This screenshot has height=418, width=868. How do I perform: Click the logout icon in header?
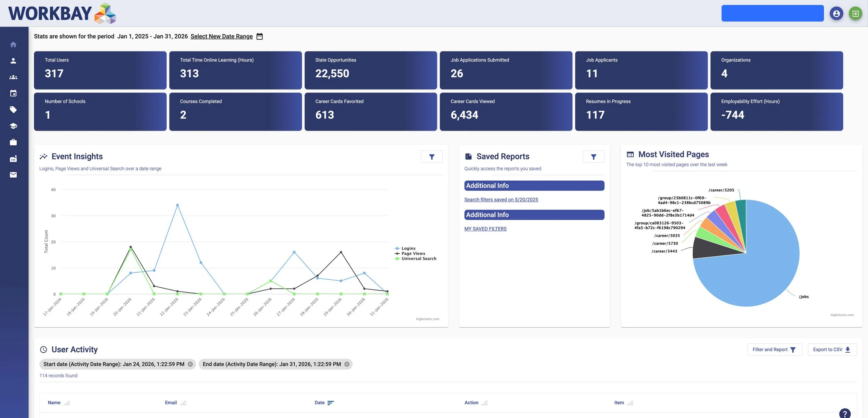coord(855,14)
